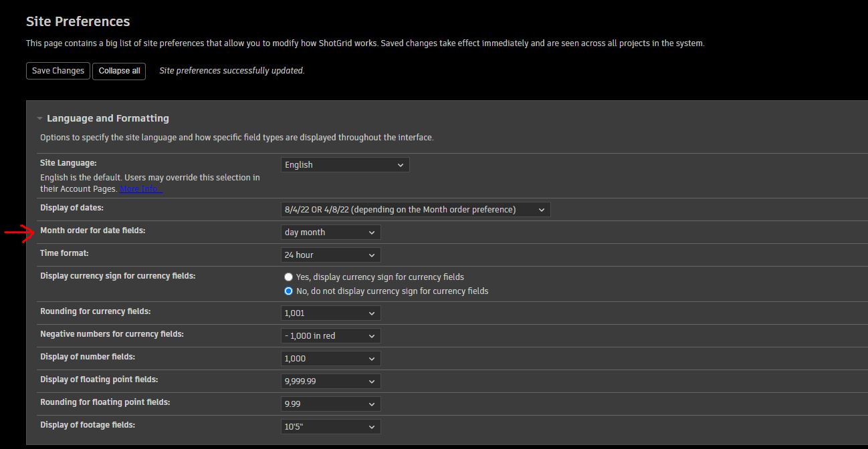Open Rounding for floating point fields dropdown

click(330, 404)
